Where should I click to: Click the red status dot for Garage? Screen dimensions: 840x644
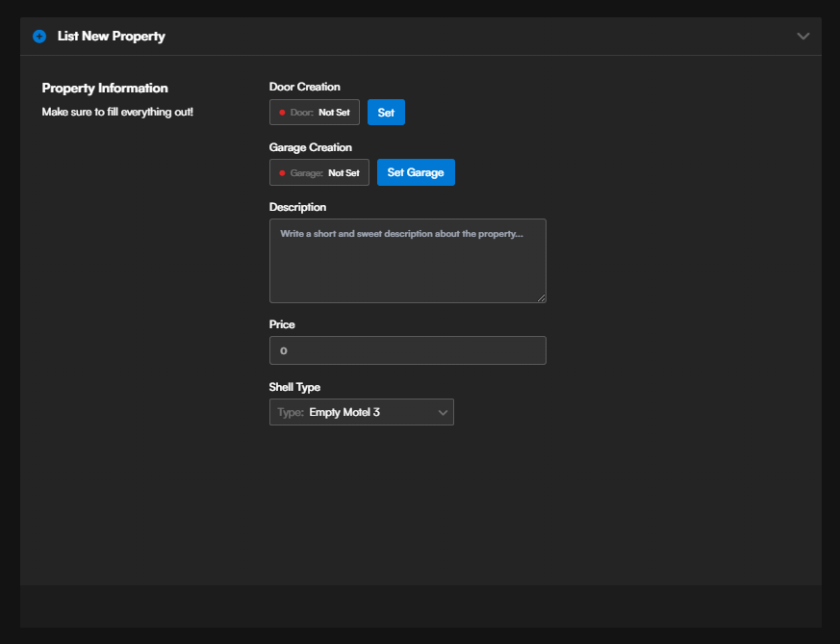pos(282,173)
